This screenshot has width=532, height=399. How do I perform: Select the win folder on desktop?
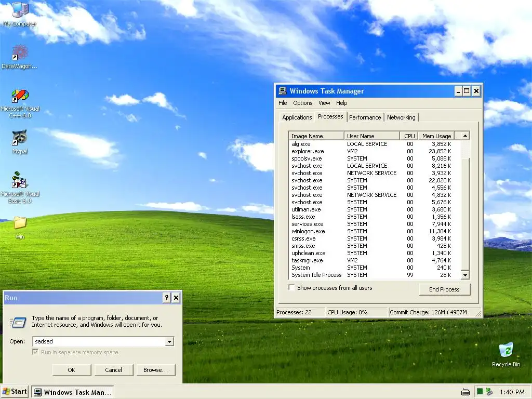click(20, 228)
